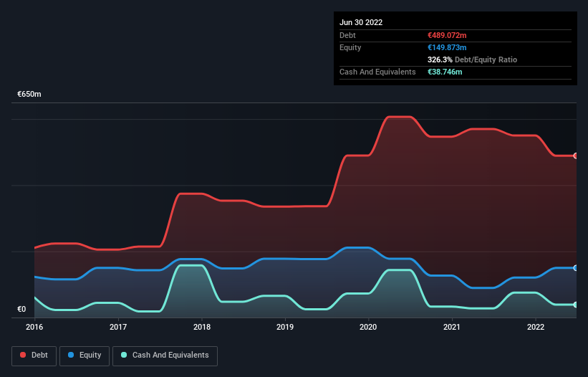Toggle the Debt series legend button
588x377 pixels.
tap(34, 355)
